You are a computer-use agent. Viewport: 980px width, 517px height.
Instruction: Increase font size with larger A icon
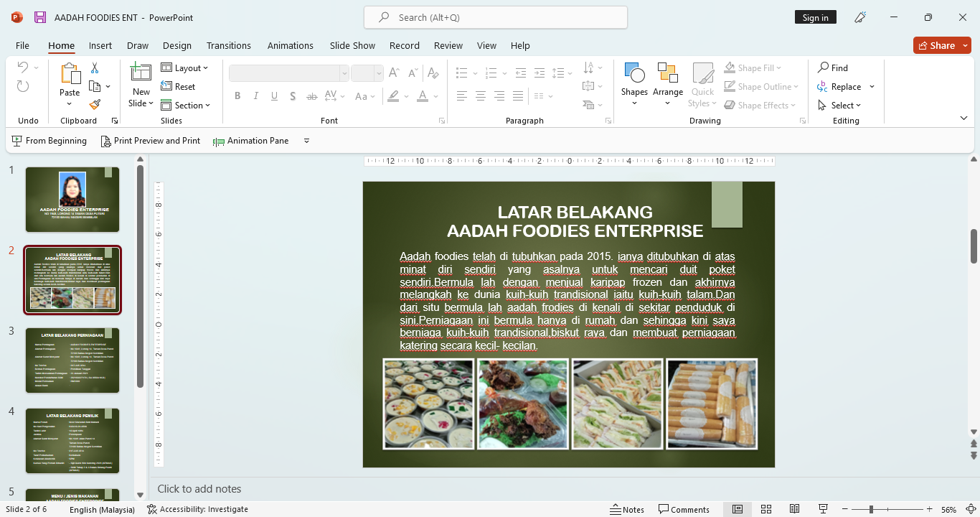click(394, 73)
